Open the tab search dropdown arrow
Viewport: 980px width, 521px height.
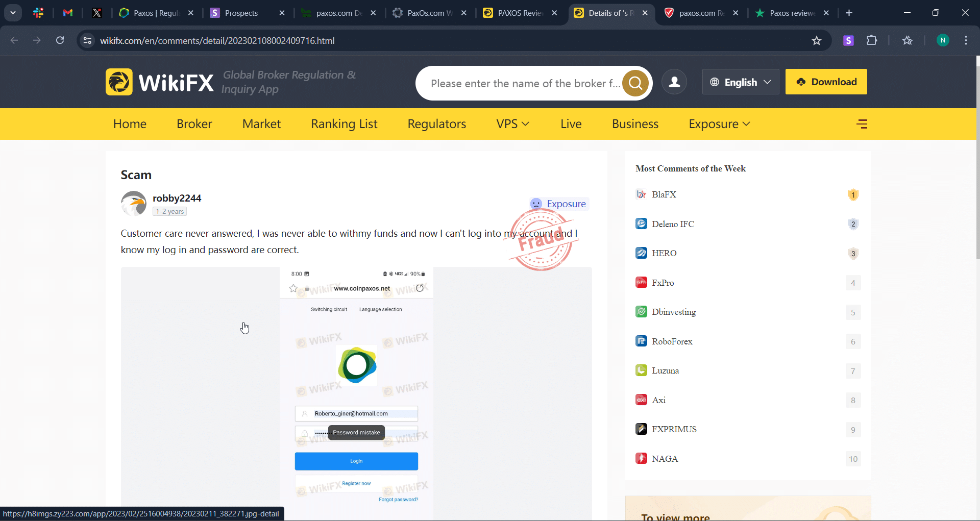13,13
